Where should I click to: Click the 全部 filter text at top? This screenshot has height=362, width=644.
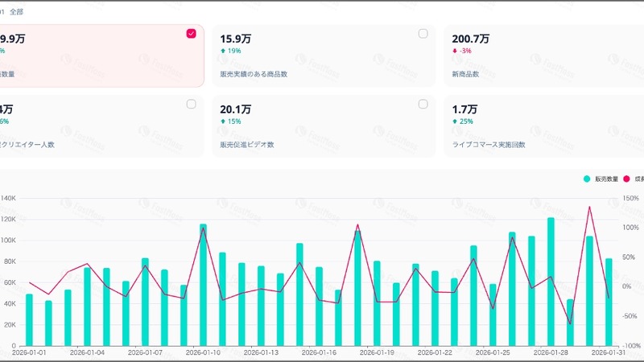coord(16,11)
